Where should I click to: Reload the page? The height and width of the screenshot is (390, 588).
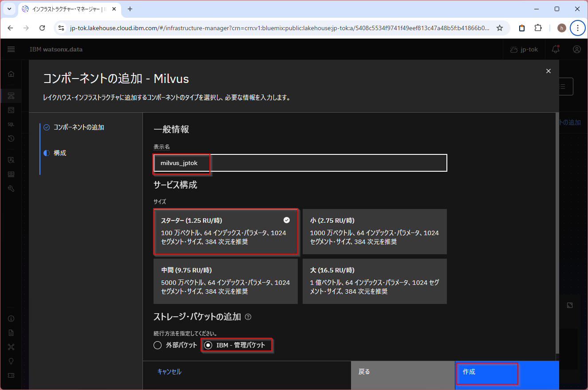click(42, 28)
